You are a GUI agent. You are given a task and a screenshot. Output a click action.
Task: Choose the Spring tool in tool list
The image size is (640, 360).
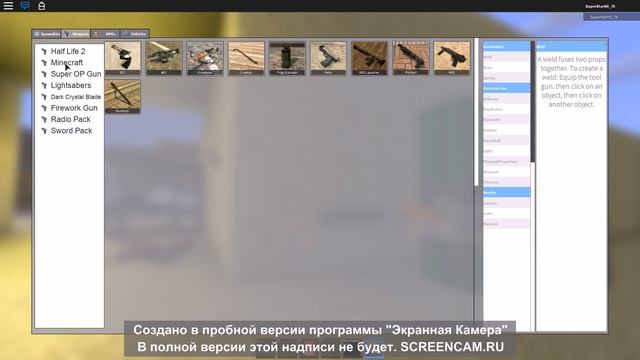pyautogui.click(x=506, y=78)
